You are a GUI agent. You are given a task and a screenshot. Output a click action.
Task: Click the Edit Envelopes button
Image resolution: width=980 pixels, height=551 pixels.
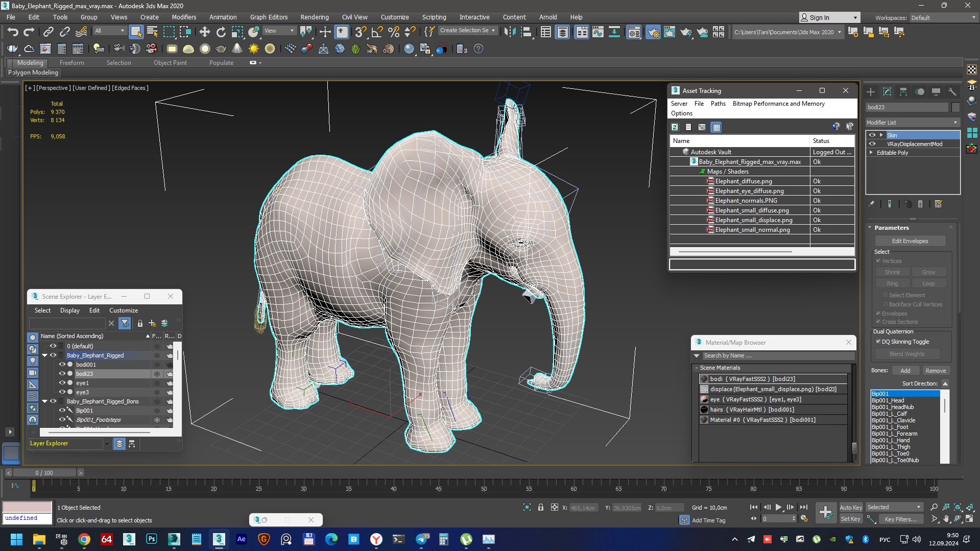point(910,241)
